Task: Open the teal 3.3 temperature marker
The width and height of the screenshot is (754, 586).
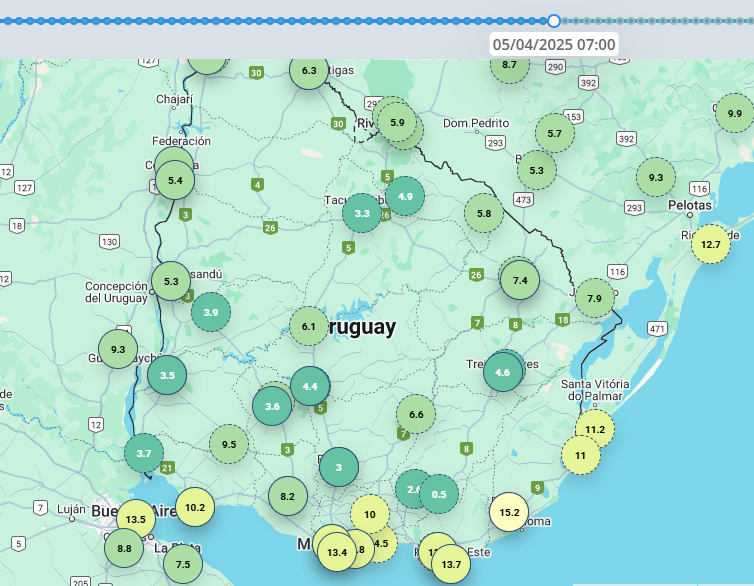Action: [362, 213]
